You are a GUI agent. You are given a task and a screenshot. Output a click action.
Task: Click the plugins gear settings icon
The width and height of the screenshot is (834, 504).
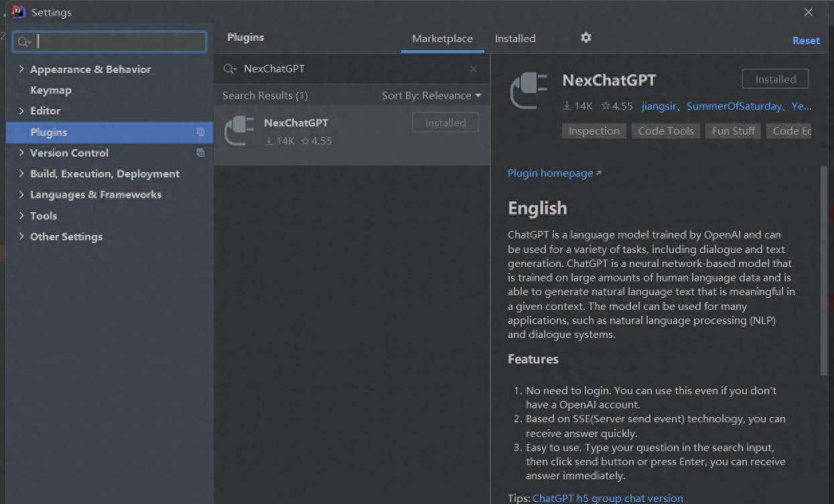(x=586, y=38)
